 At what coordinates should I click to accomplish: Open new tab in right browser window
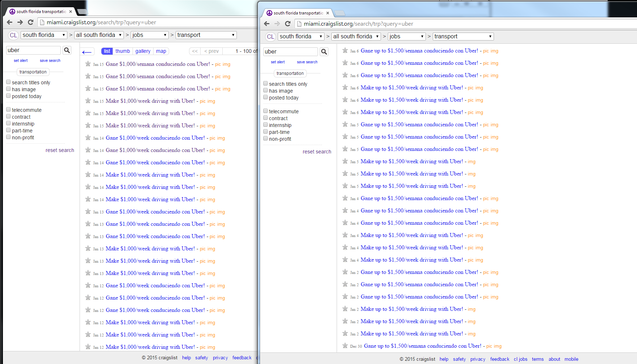340,13
